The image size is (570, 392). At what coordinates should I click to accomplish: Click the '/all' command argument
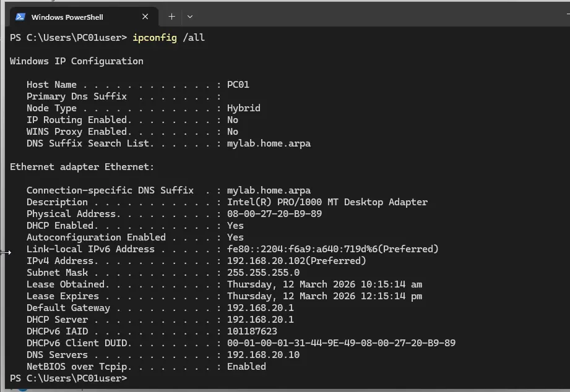pos(194,38)
